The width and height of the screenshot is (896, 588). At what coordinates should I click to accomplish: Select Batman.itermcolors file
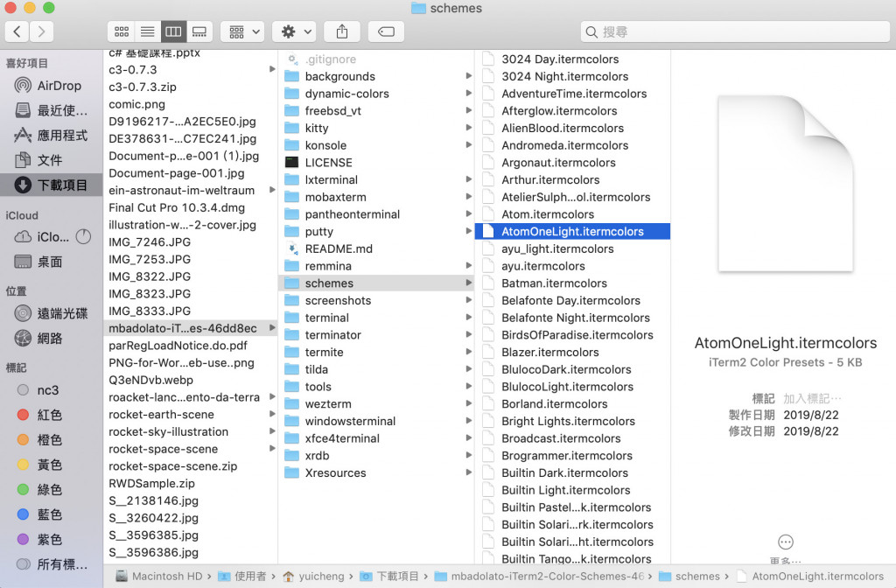(573, 283)
